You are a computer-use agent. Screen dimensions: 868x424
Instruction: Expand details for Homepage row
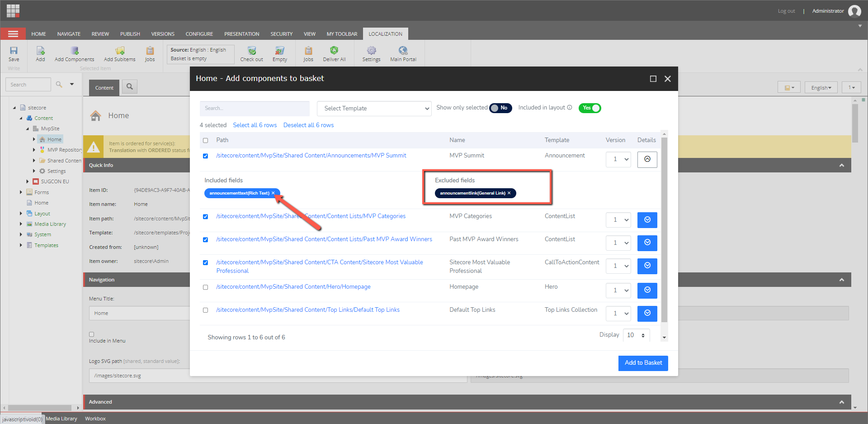pyautogui.click(x=647, y=291)
